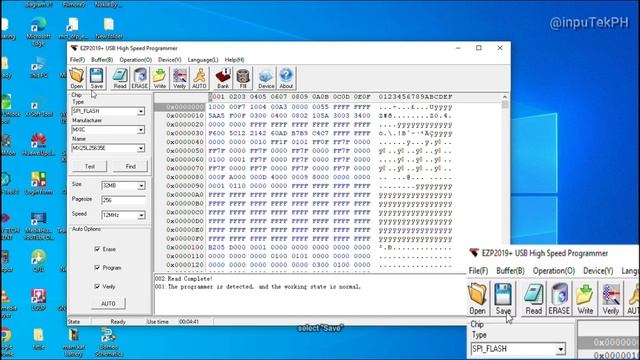Click the Device toolbar icon

(x=266, y=78)
